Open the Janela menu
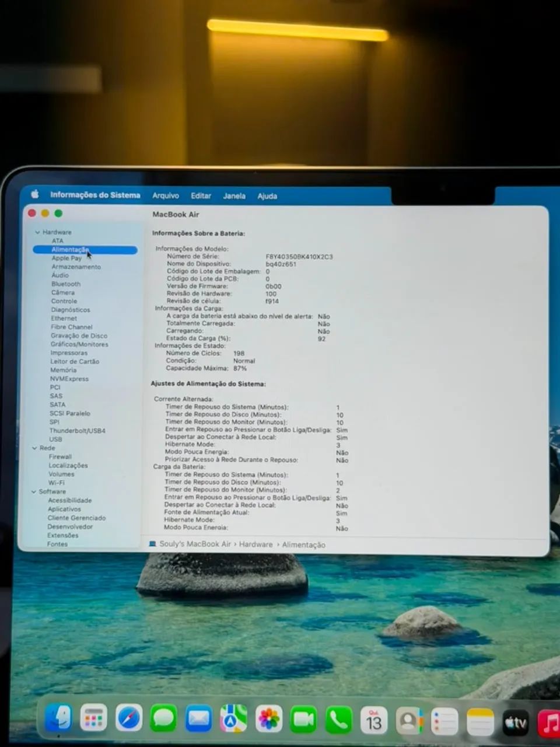 (x=234, y=196)
